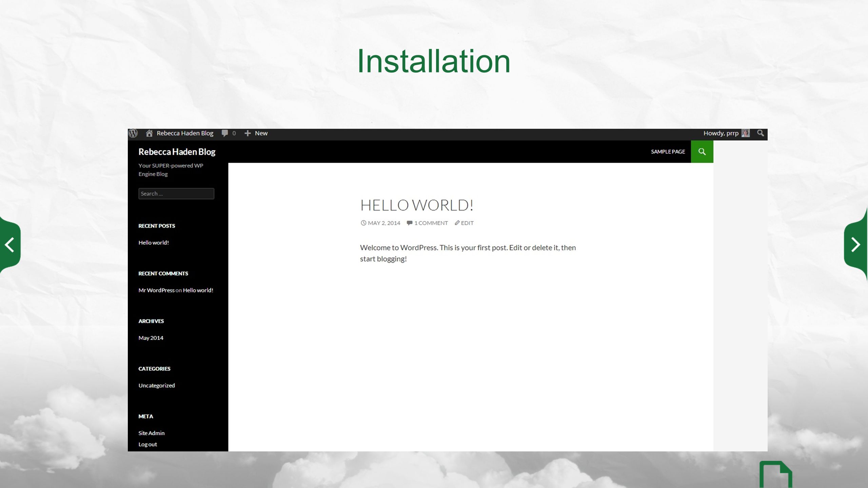This screenshot has width=868, height=488.
Task: Open the HELLO WORLD! post title
Action: coord(416,205)
